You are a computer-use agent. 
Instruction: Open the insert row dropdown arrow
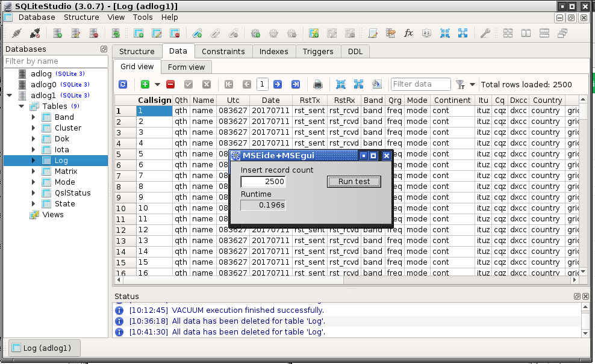point(157,85)
